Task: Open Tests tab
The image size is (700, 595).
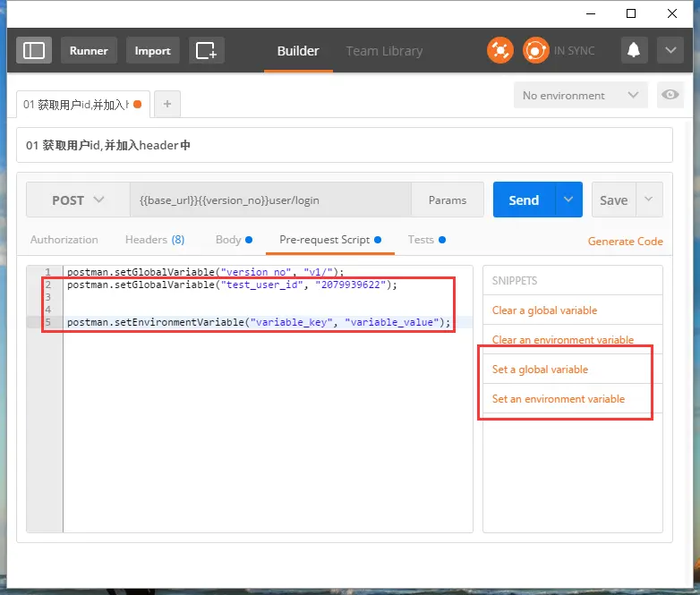Action: click(x=427, y=240)
